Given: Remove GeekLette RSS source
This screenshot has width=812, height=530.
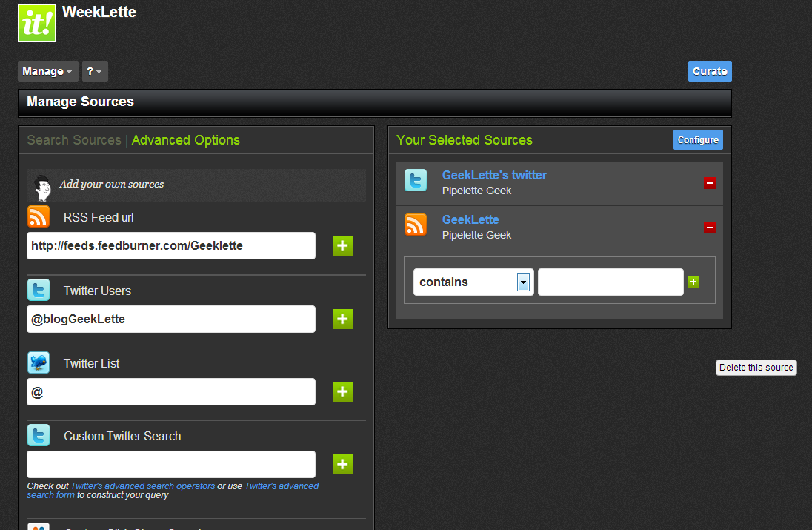Looking at the screenshot, I should coord(709,228).
